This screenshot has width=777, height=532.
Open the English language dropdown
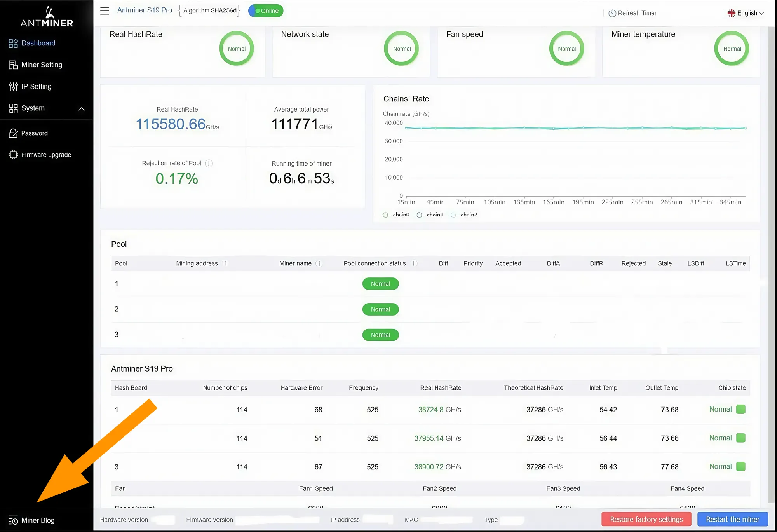pyautogui.click(x=746, y=13)
